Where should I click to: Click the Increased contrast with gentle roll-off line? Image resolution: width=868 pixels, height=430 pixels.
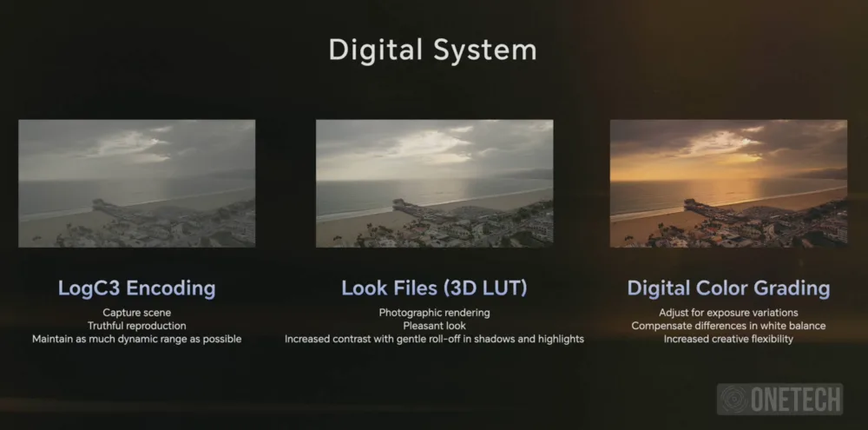point(435,339)
